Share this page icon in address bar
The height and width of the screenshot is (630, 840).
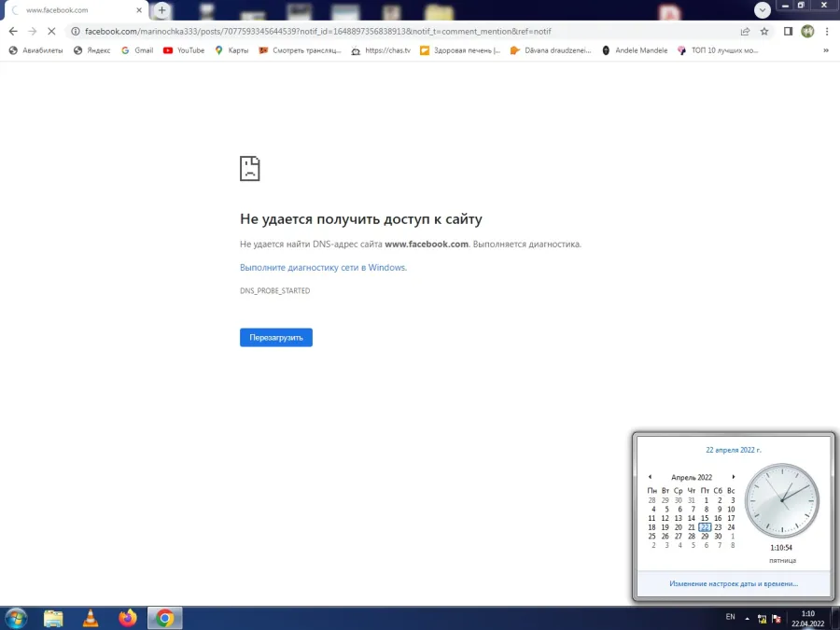(x=745, y=32)
